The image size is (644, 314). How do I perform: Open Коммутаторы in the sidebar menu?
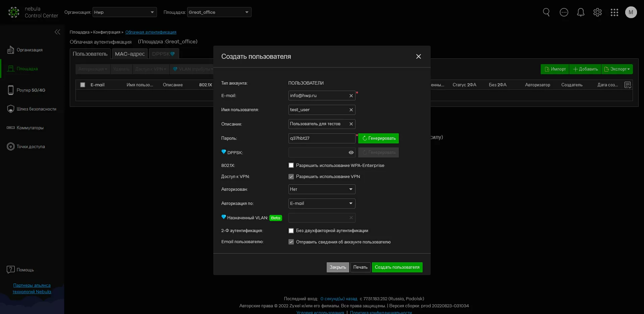30,128
